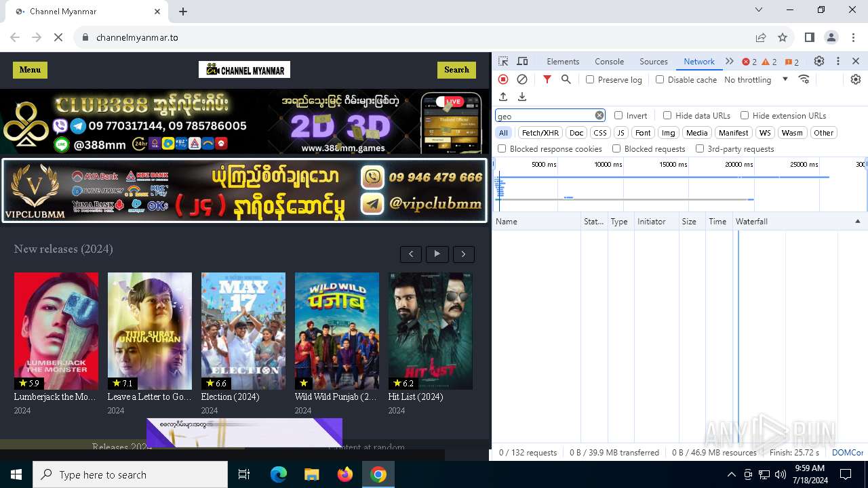Click the Hit List poster
The image size is (868, 488).
431,331
